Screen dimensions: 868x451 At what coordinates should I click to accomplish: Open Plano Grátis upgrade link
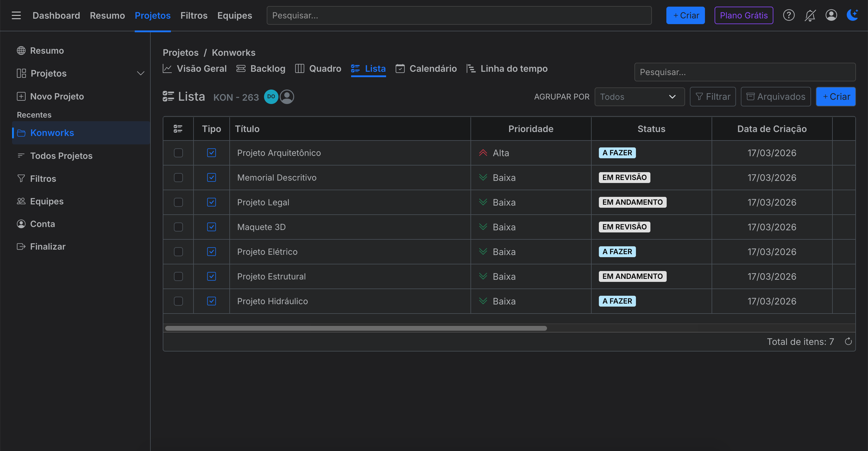click(743, 15)
